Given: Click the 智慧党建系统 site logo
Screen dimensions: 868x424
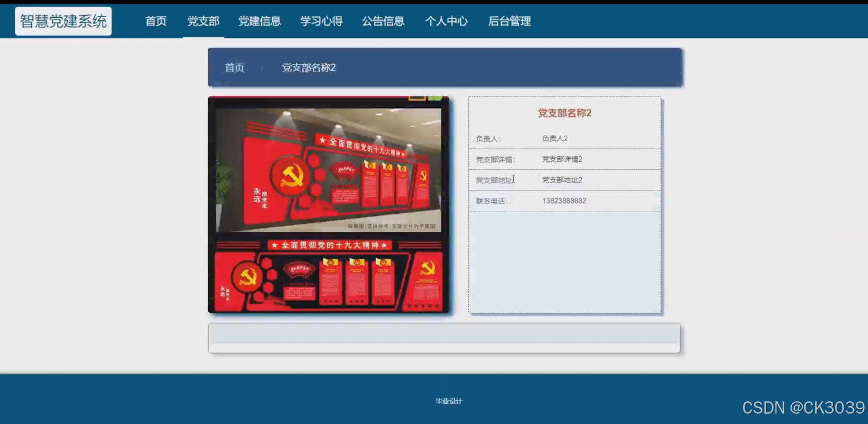Looking at the screenshot, I should (x=63, y=21).
